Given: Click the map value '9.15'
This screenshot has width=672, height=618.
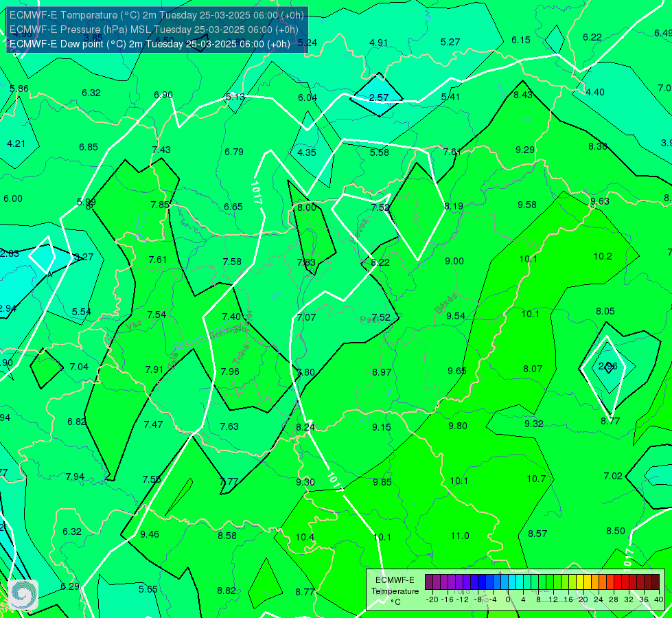Looking at the screenshot, I should pyautogui.click(x=382, y=427).
